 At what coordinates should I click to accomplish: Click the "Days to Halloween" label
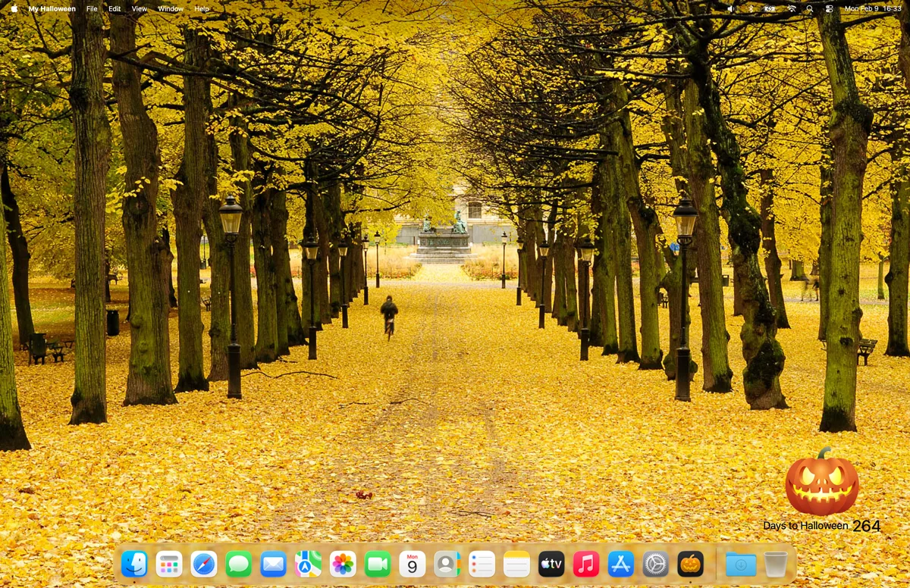tap(805, 526)
